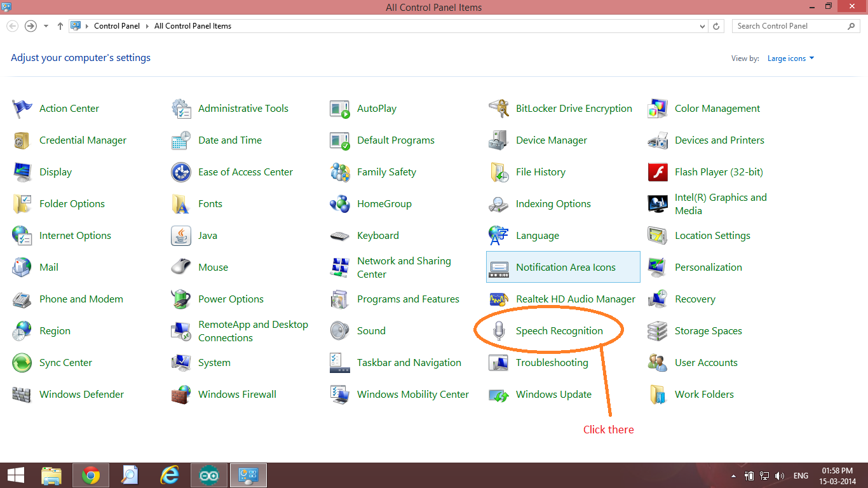Viewport: 868px width, 488px height.
Task: Click the Flash Player icon
Action: point(658,172)
